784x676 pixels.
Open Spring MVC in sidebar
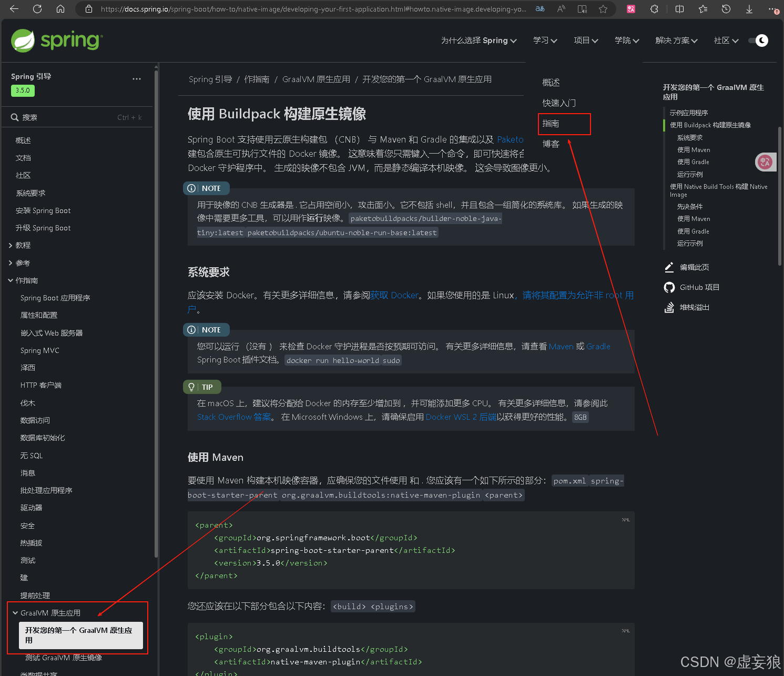tap(40, 351)
